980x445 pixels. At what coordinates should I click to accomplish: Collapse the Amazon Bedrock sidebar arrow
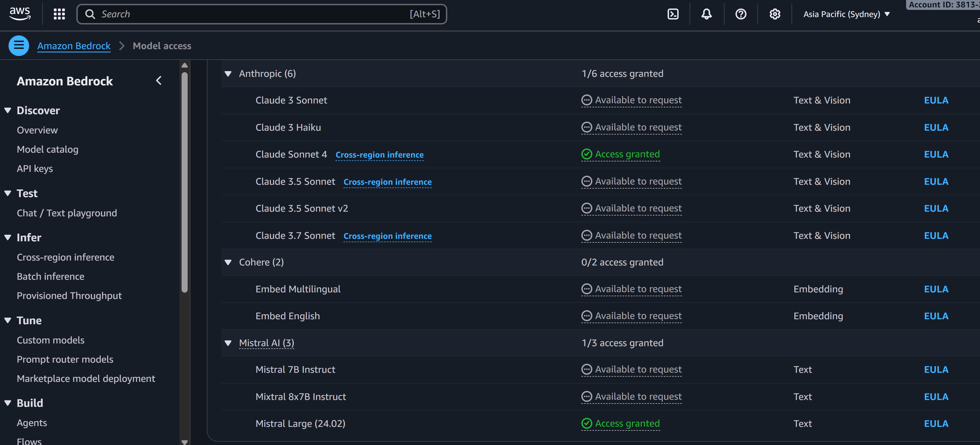point(159,80)
